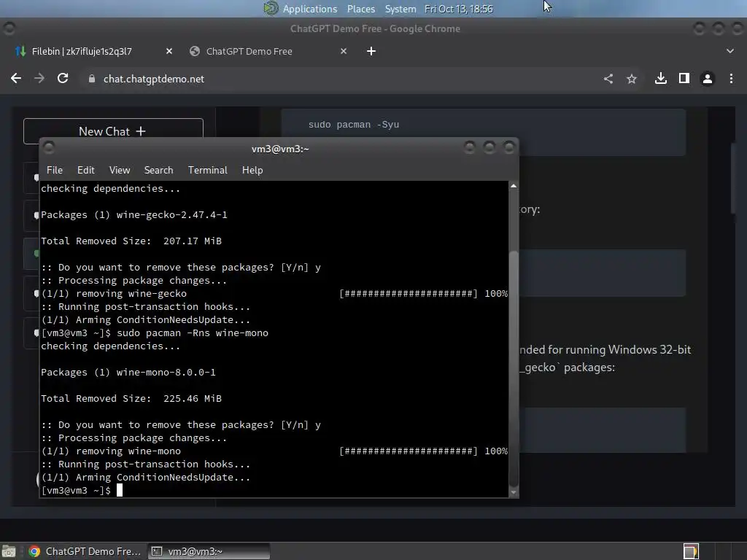Share this page icon in Chrome toolbar
Screen dimensions: 747x560
pyautogui.click(x=608, y=79)
